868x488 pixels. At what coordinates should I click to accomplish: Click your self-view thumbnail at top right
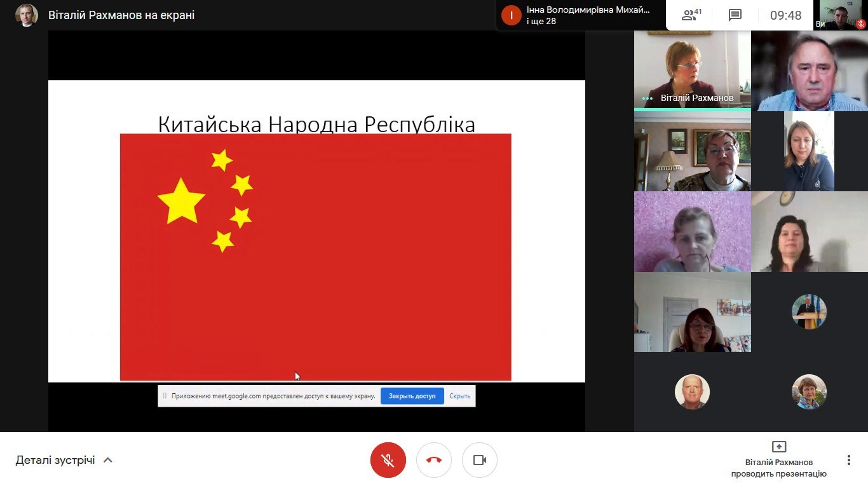tap(843, 15)
